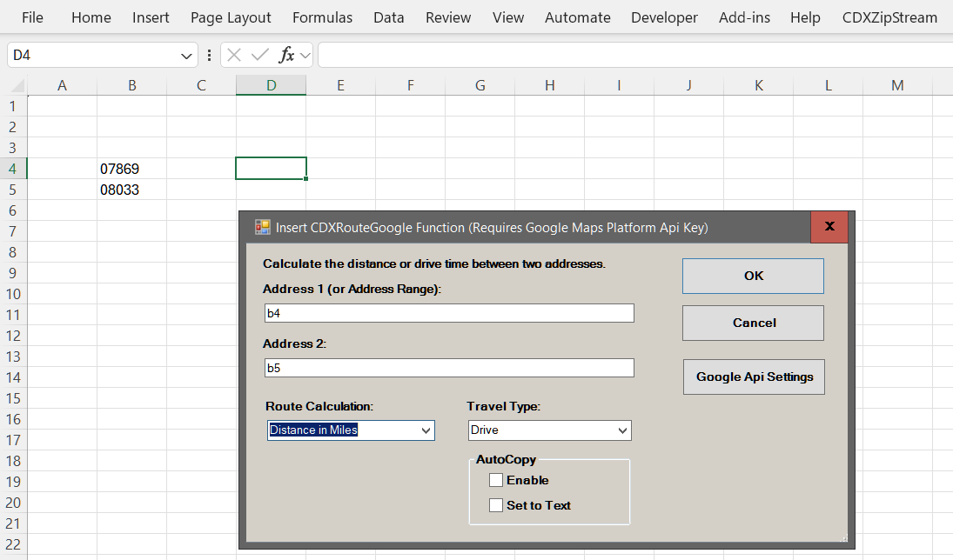Select row 10 header
953x560 pixels.
coord(13,294)
